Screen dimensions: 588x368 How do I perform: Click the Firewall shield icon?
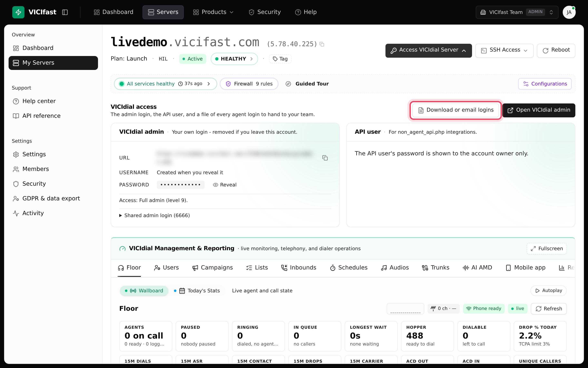228,84
